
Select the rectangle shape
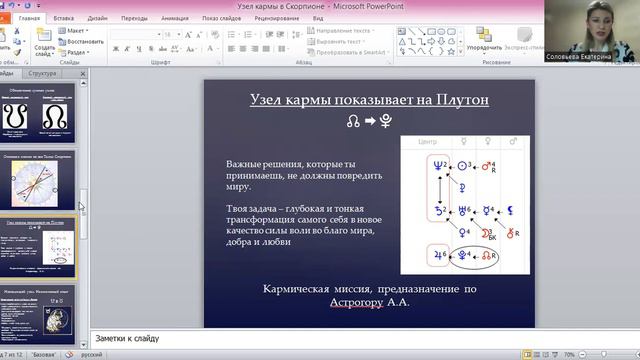pos(431,31)
